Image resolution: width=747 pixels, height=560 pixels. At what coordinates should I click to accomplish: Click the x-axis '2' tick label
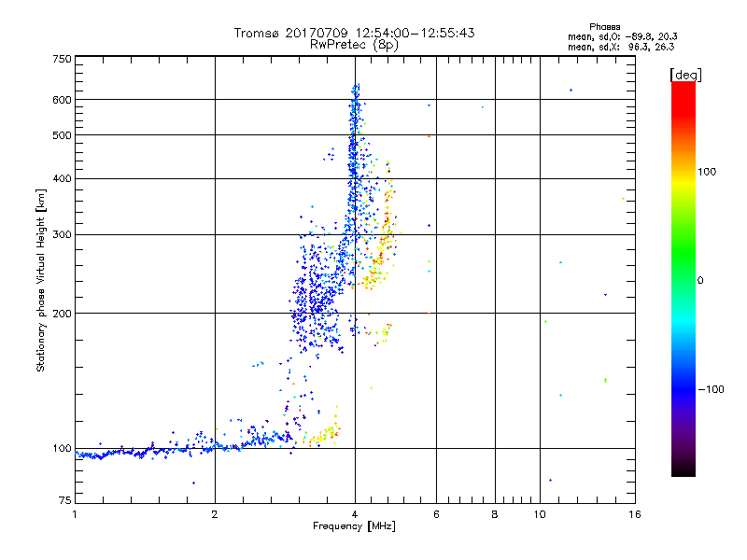coord(215,514)
